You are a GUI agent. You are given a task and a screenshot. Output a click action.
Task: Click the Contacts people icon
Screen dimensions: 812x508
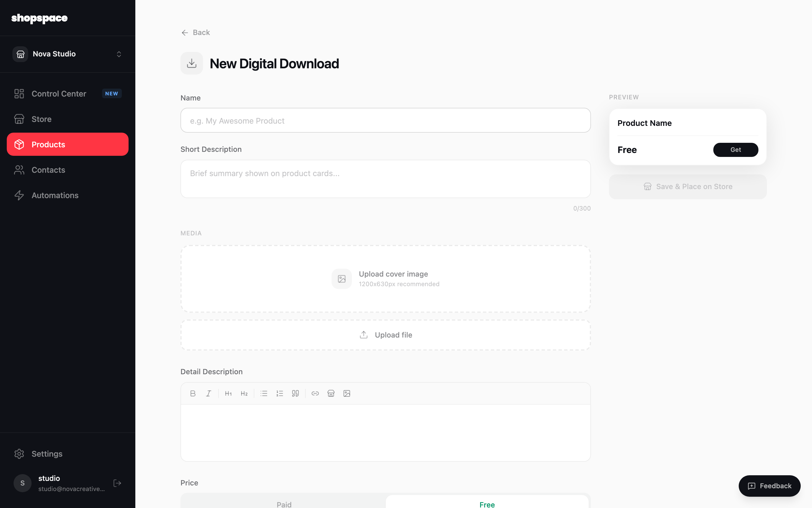pos(19,170)
